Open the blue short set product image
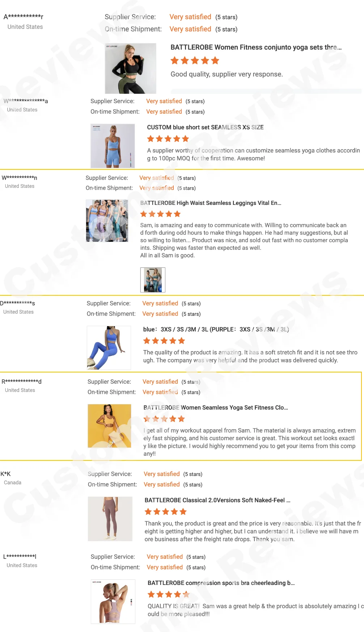The image size is (364, 632). point(113,146)
